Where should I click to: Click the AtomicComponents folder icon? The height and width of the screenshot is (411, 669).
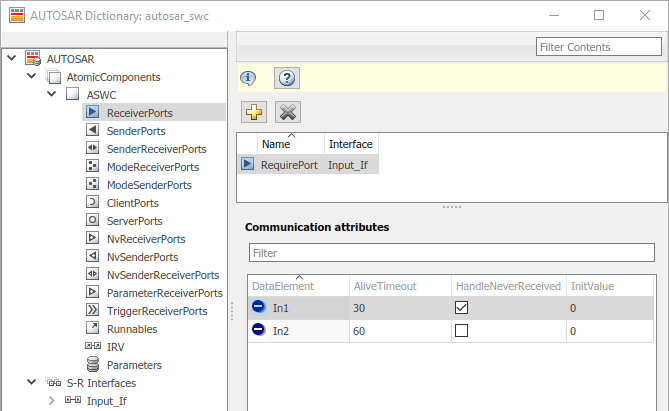[x=53, y=76]
